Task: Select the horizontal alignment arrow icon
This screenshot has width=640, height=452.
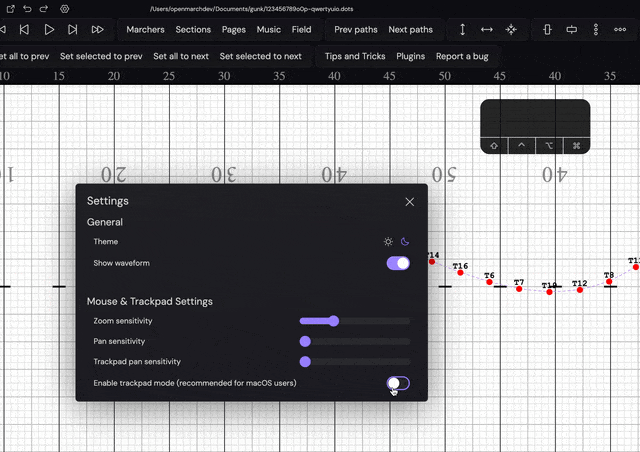Action: (487, 30)
